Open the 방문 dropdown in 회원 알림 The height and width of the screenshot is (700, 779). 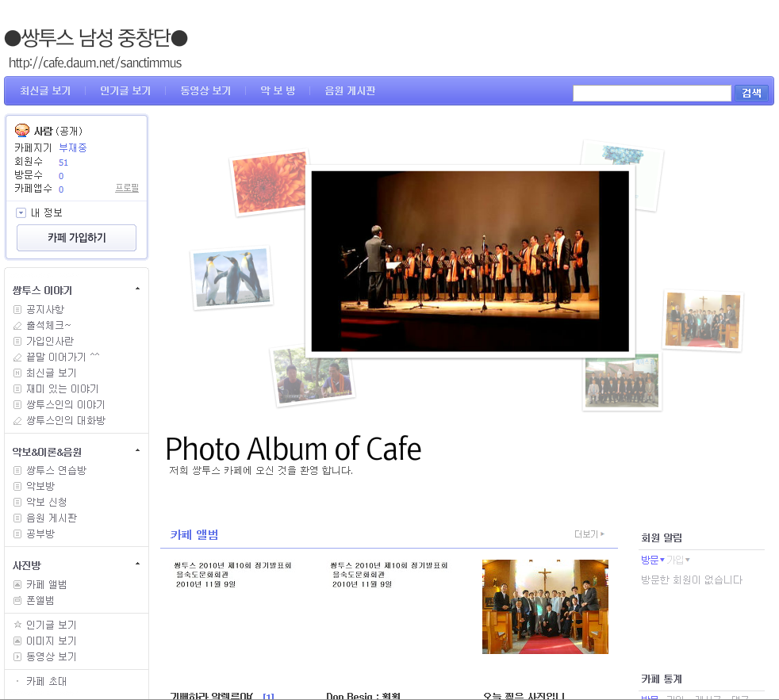(652, 560)
